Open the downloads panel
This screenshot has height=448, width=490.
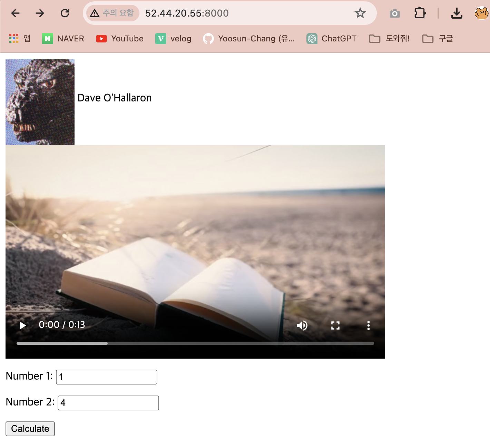pyautogui.click(x=457, y=13)
